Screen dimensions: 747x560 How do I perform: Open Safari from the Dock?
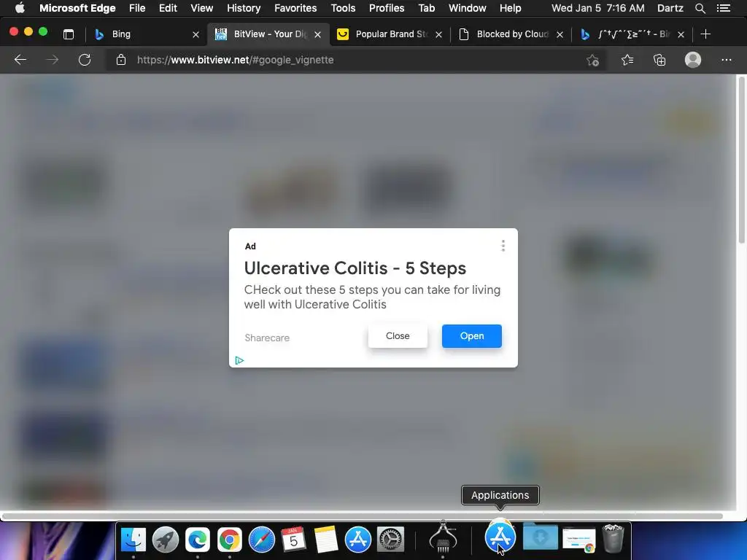[262, 540]
